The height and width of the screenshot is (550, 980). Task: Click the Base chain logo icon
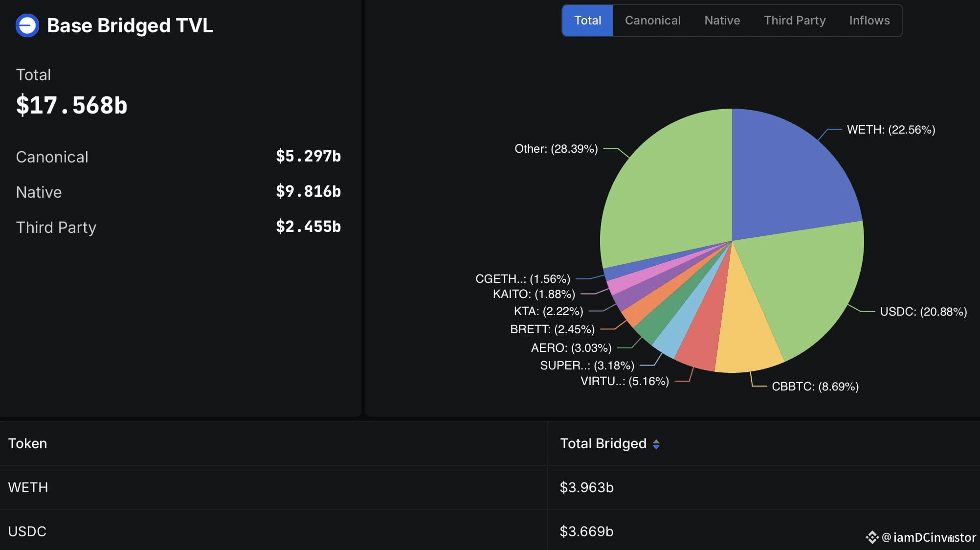[27, 25]
